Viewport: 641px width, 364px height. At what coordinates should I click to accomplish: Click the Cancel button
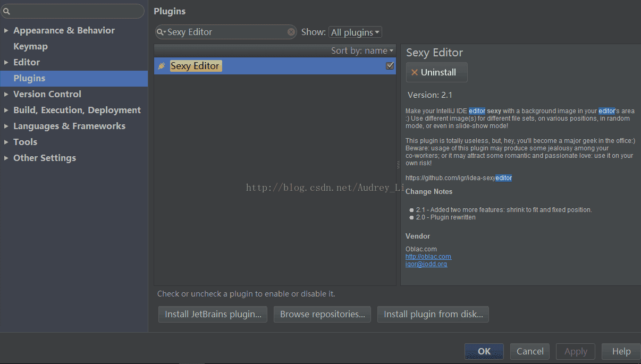(530, 351)
